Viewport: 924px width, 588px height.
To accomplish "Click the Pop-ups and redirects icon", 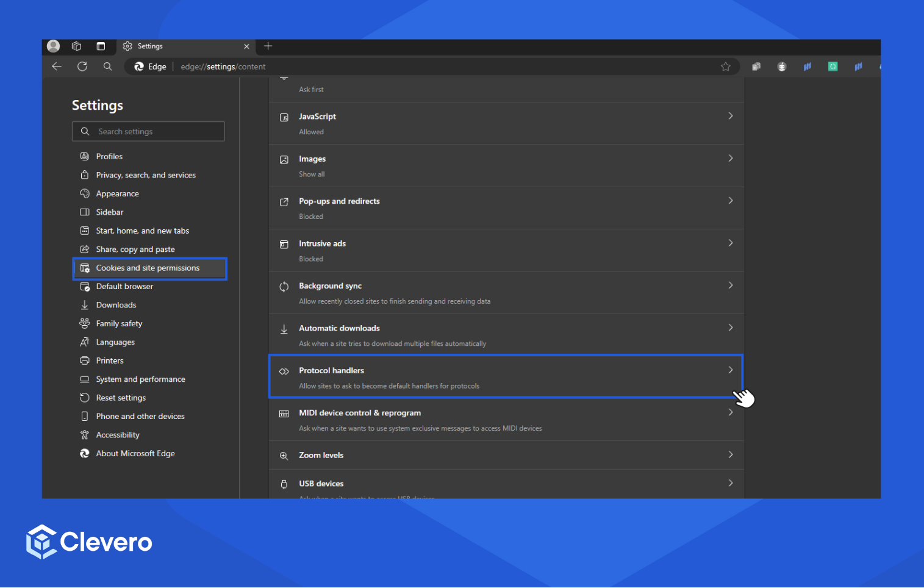I will (x=284, y=202).
